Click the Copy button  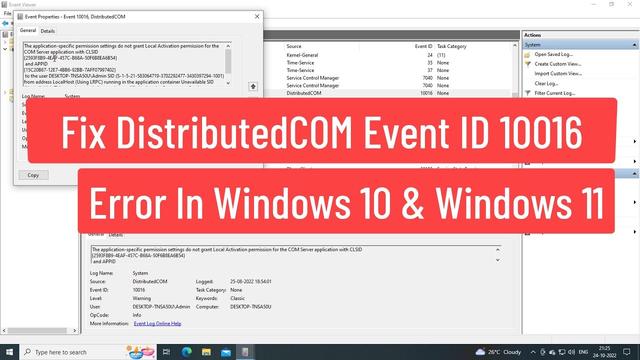pos(33,175)
